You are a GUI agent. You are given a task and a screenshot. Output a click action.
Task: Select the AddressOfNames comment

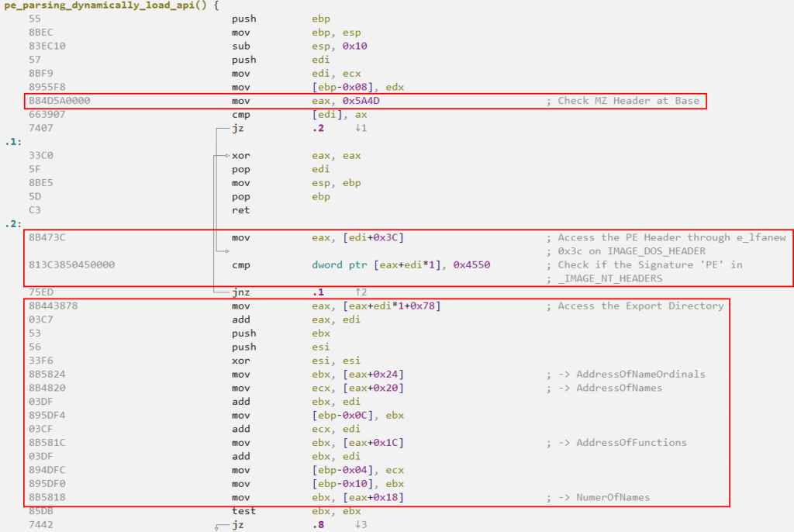(619, 388)
